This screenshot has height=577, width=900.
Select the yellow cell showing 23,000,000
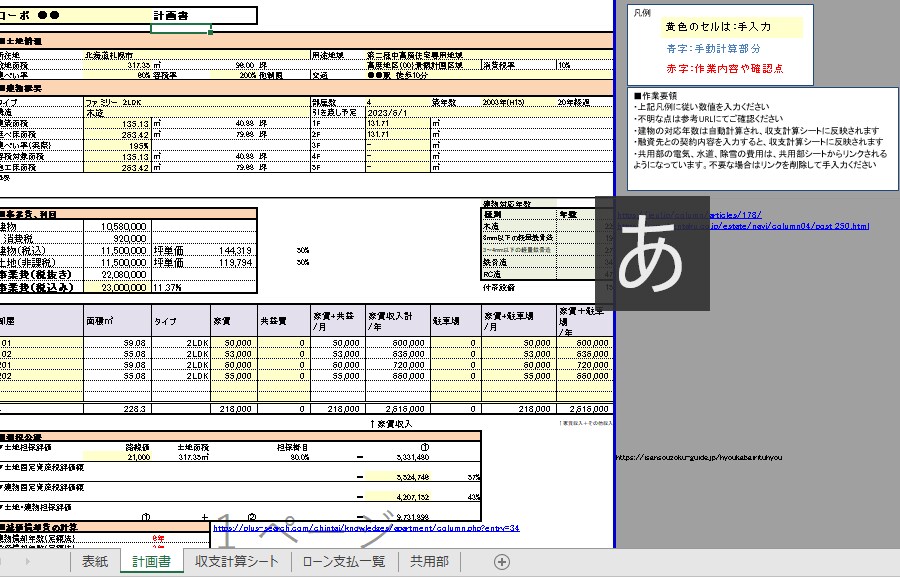[x=118, y=287]
